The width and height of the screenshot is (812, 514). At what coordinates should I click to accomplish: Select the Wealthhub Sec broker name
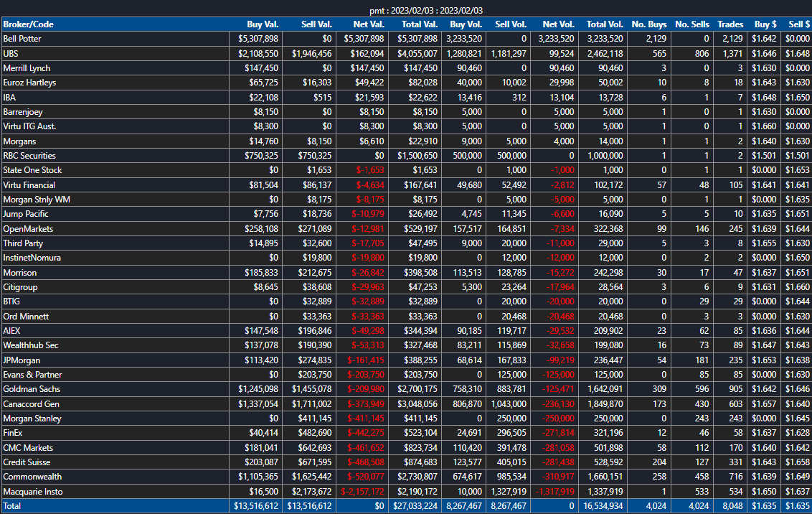click(31, 345)
